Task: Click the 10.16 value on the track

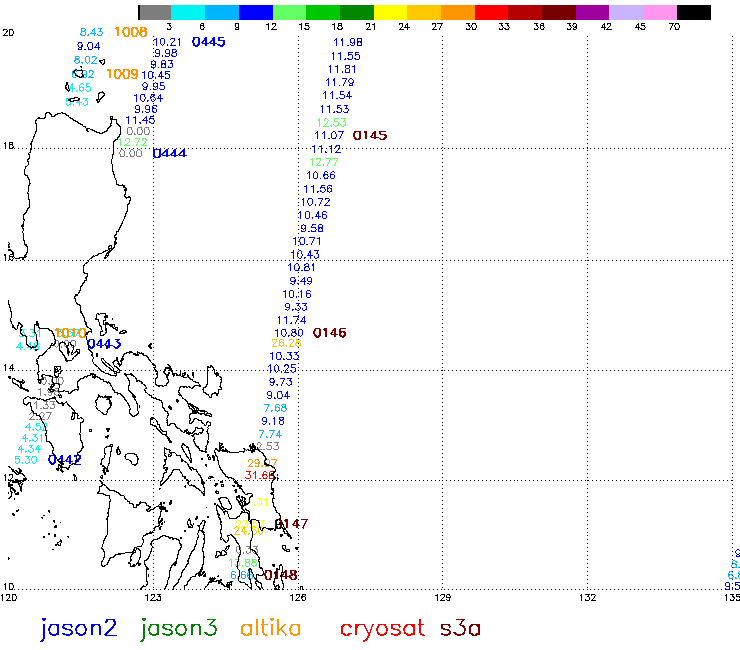Action: click(x=297, y=294)
